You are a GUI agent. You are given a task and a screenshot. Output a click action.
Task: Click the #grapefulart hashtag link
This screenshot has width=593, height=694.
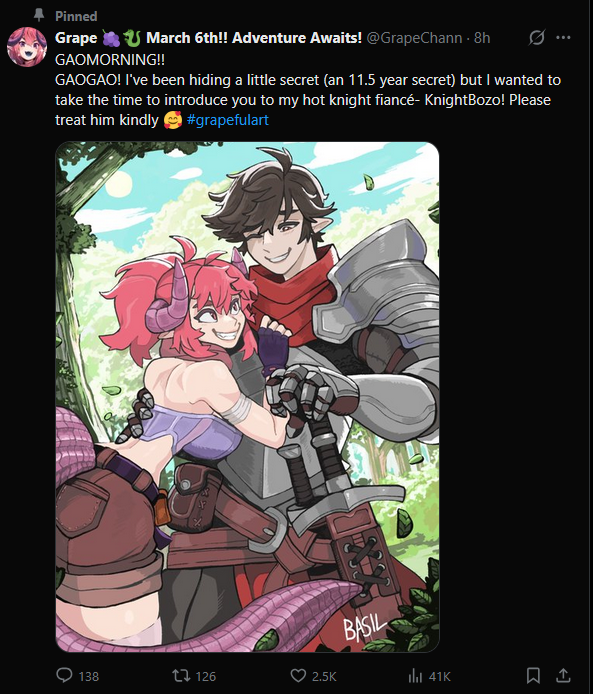pos(227,120)
